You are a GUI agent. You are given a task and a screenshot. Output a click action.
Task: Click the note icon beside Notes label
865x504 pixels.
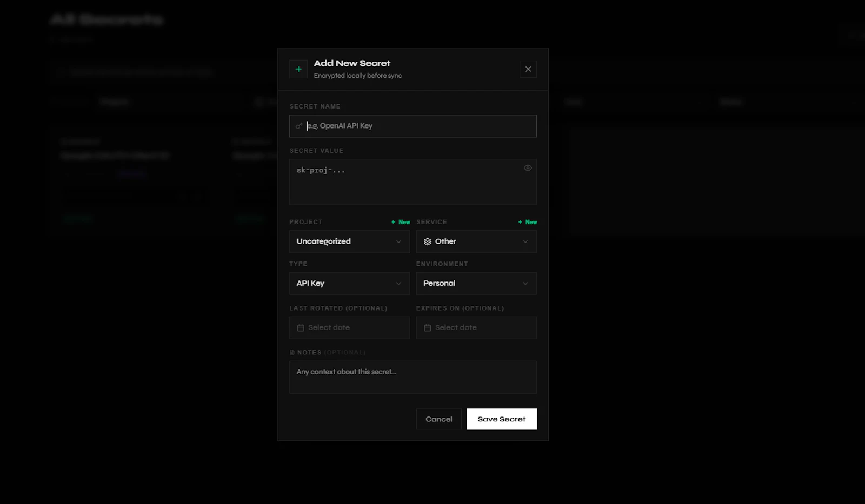pyautogui.click(x=292, y=352)
